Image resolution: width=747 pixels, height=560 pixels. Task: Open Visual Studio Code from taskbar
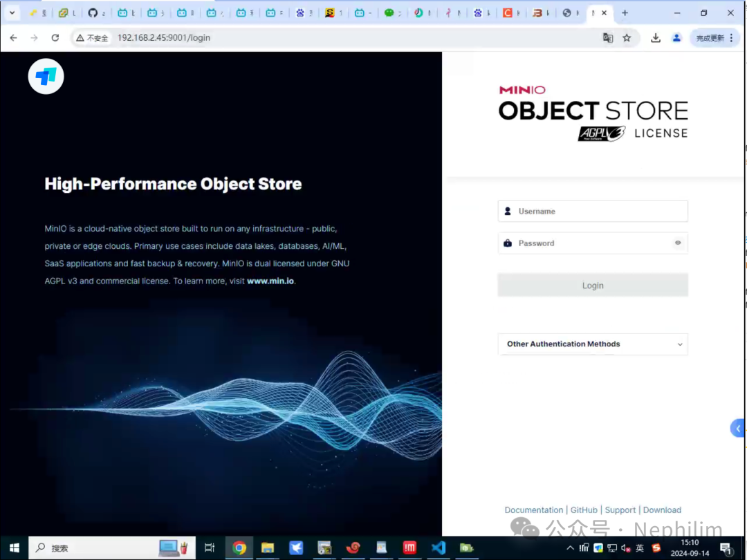439,548
